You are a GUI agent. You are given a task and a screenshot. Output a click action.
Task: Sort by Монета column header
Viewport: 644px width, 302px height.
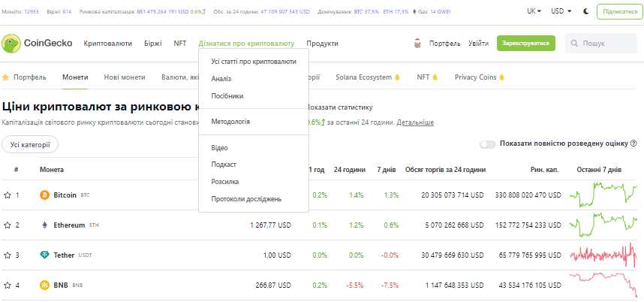[x=52, y=170]
